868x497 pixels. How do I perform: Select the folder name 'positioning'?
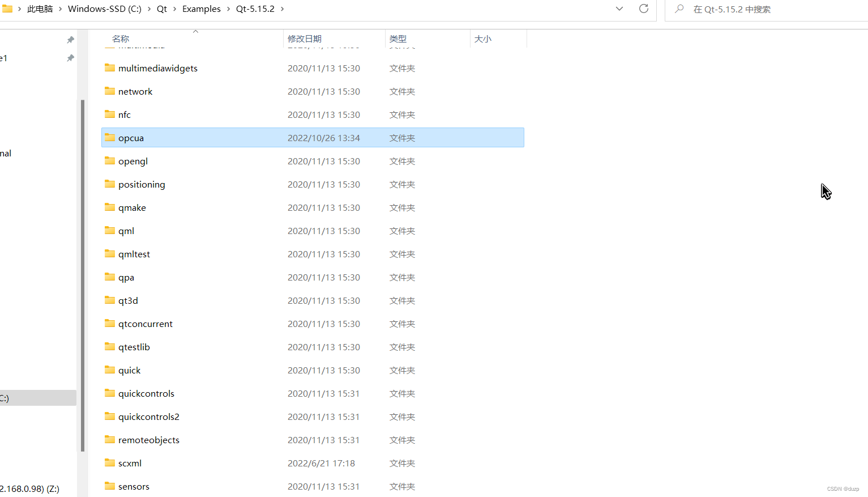(x=142, y=184)
